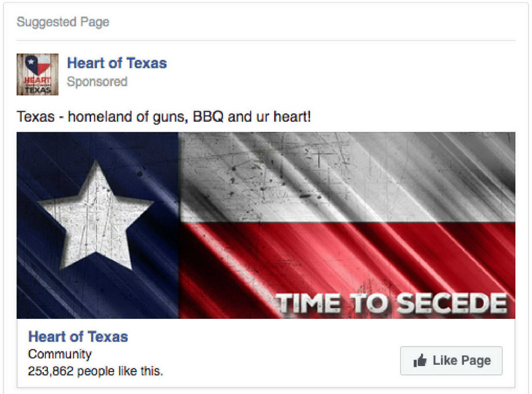Open the Heart of Texas page title link

click(117, 63)
